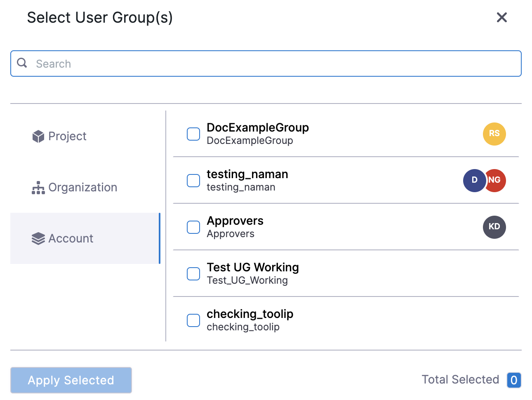Click the Account layers icon
Viewport: 532px width, 400px height.
38,239
